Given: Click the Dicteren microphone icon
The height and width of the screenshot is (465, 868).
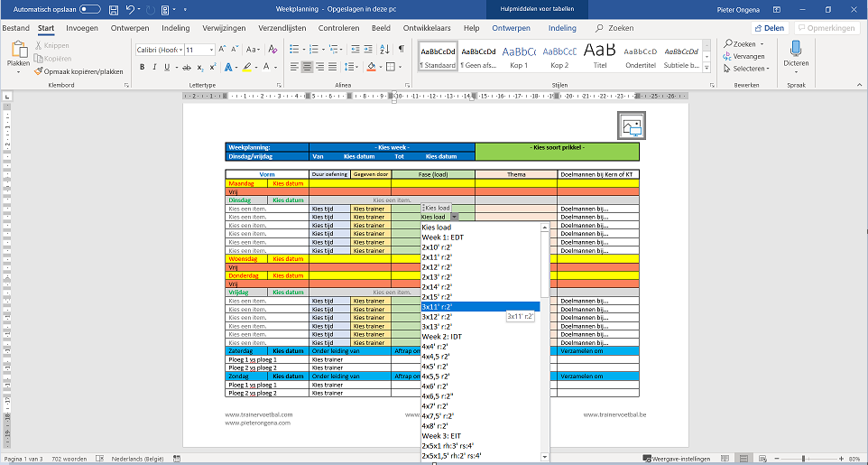Looking at the screenshot, I should [796, 49].
